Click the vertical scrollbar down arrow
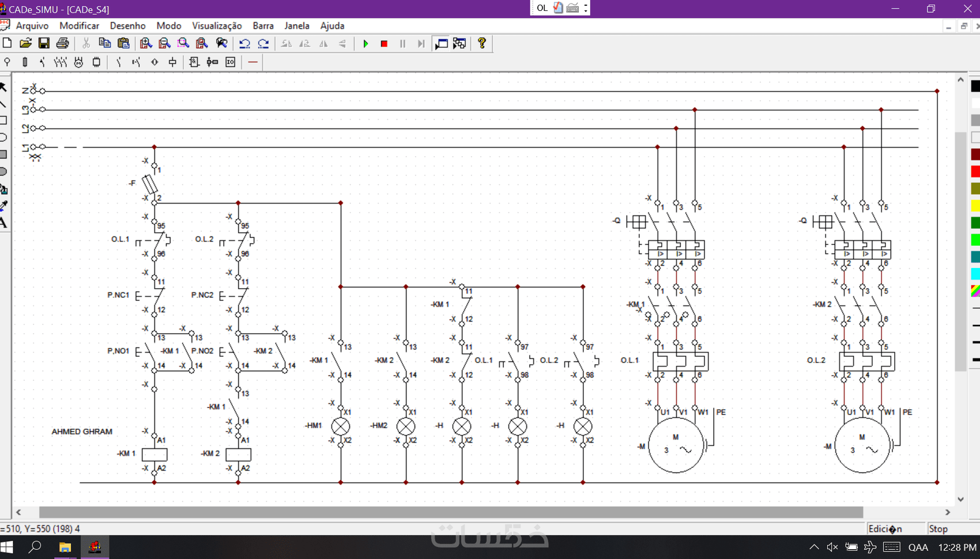This screenshot has height=559, width=980. point(960,499)
